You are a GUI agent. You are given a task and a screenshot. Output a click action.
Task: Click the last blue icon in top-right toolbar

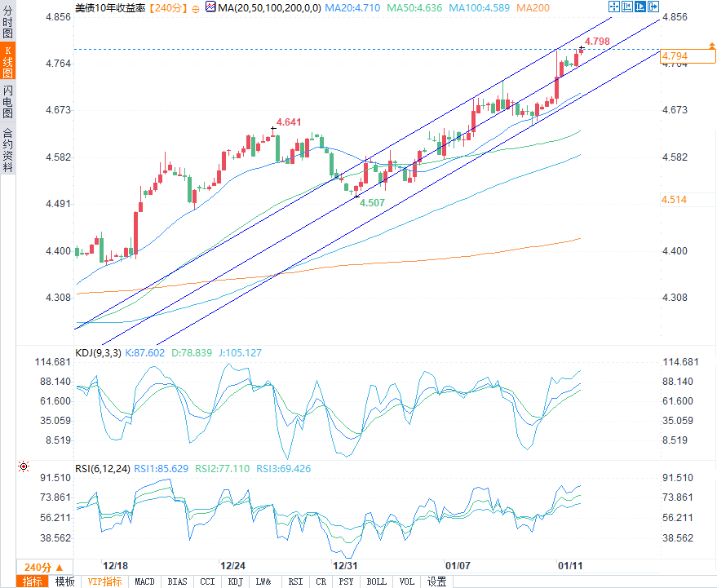(x=653, y=7)
